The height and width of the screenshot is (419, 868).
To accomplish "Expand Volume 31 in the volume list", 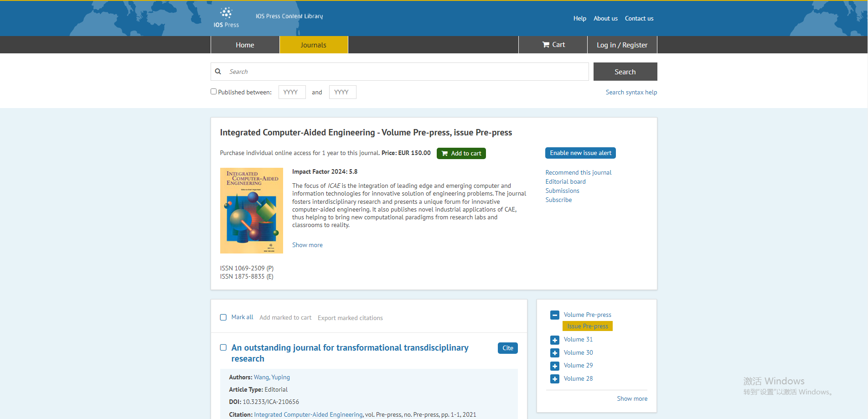I will (555, 340).
